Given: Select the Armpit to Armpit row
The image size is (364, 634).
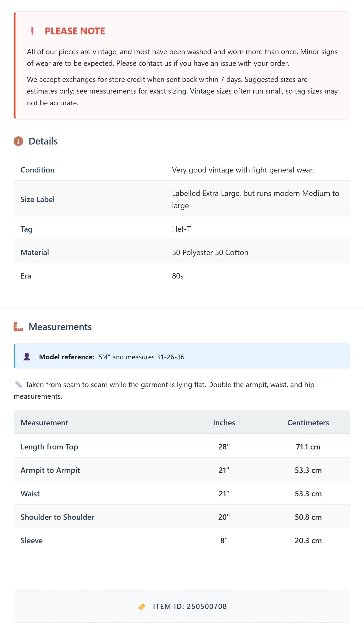Looking at the screenshot, I should pyautogui.click(x=182, y=470).
